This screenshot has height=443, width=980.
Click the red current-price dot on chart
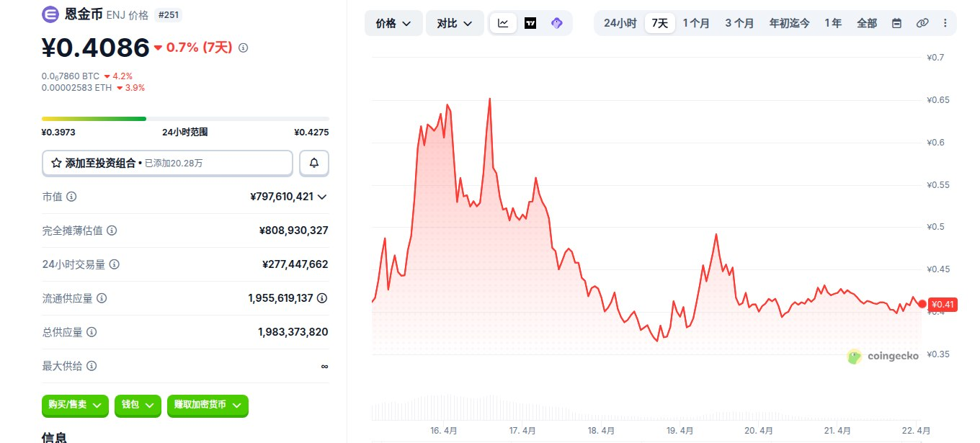point(922,304)
